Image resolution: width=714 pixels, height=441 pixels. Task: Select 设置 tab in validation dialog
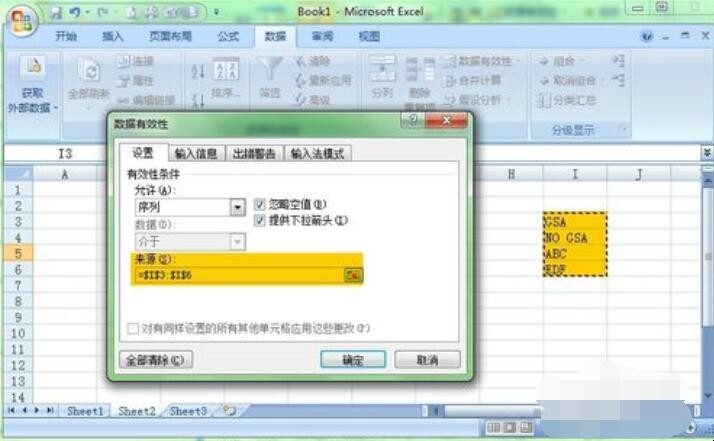tap(143, 153)
